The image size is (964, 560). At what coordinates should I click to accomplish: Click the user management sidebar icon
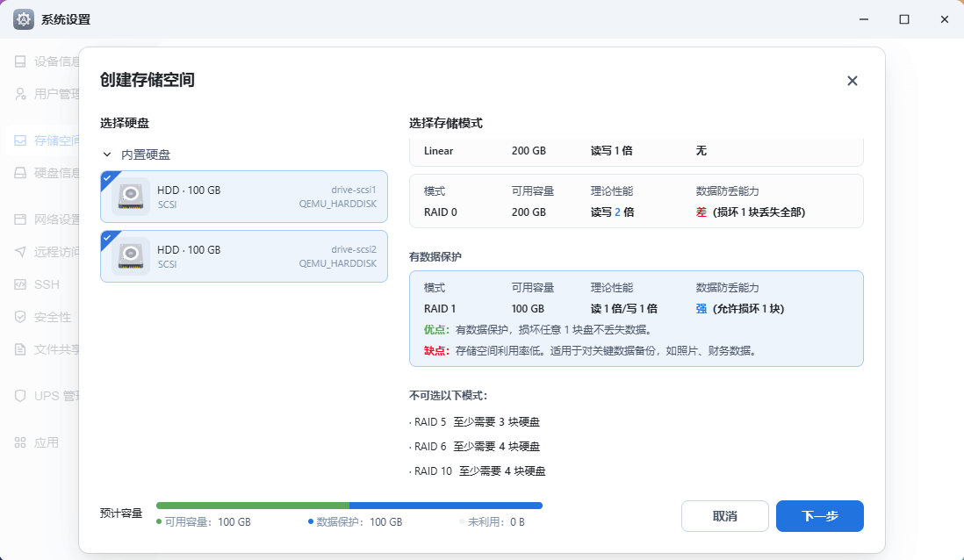[x=20, y=93]
